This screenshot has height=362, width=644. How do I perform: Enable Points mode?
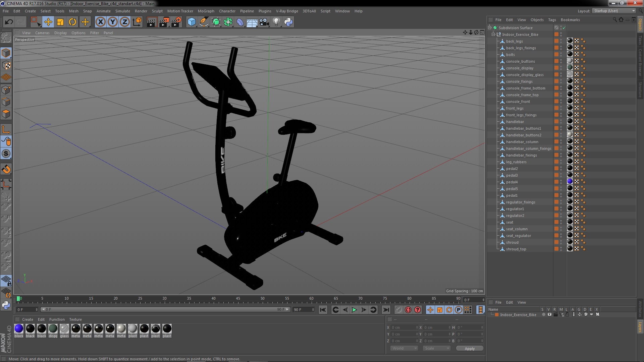(6, 90)
